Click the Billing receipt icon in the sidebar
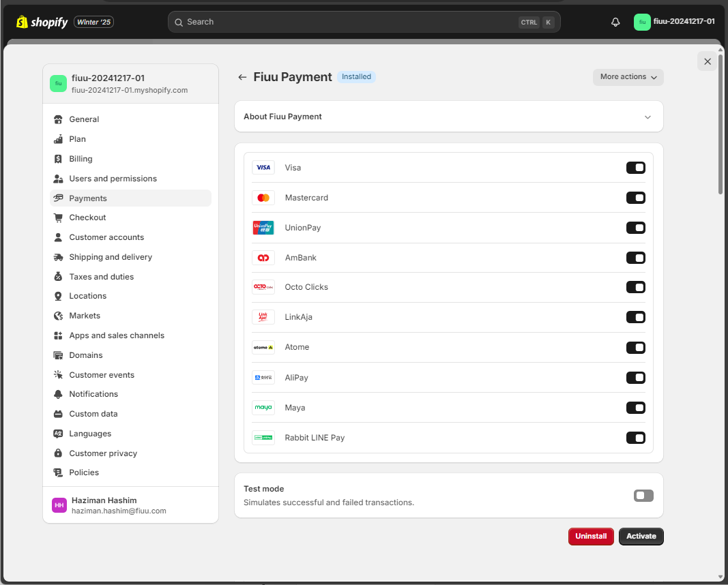728x585 pixels. [x=58, y=159]
